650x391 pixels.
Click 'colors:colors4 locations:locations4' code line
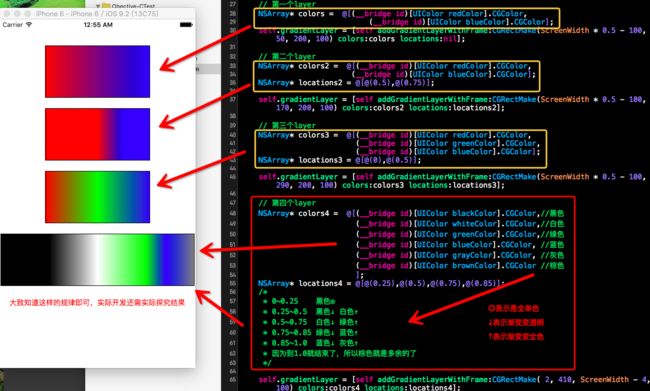(368, 388)
